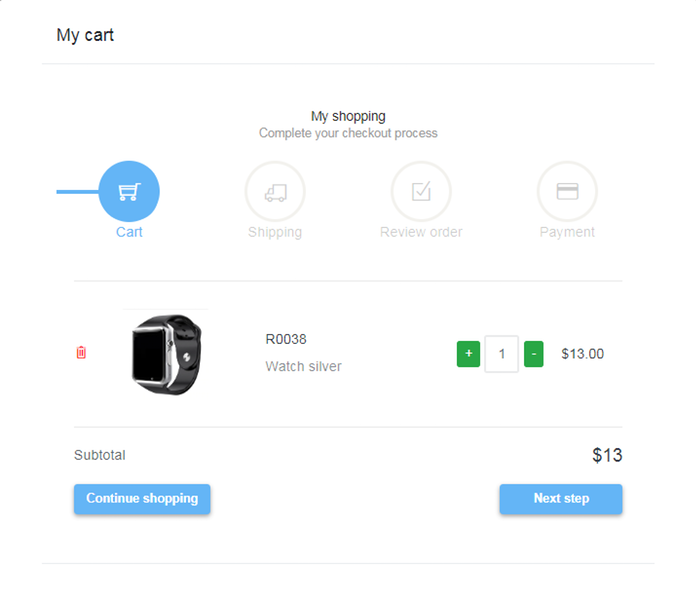Image resolution: width=696 pixels, height=600 pixels.
Task: Click the R0038 product code
Action: coord(286,339)
